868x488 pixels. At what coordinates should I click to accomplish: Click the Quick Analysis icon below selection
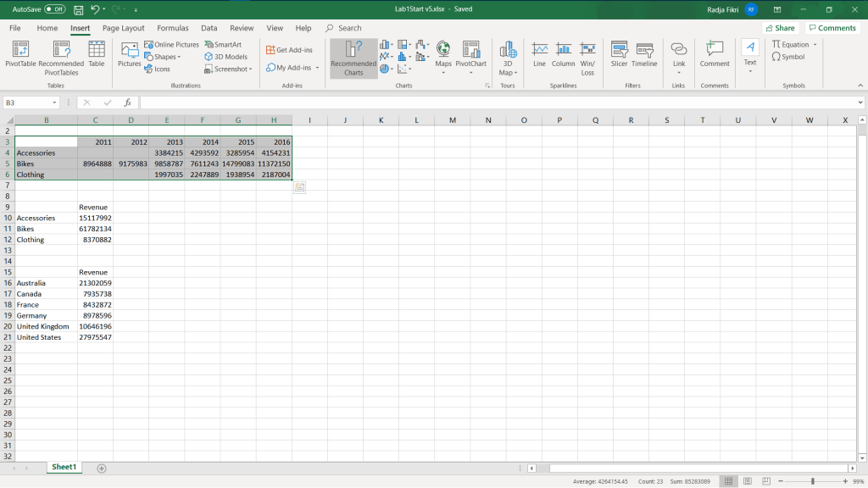299,187
